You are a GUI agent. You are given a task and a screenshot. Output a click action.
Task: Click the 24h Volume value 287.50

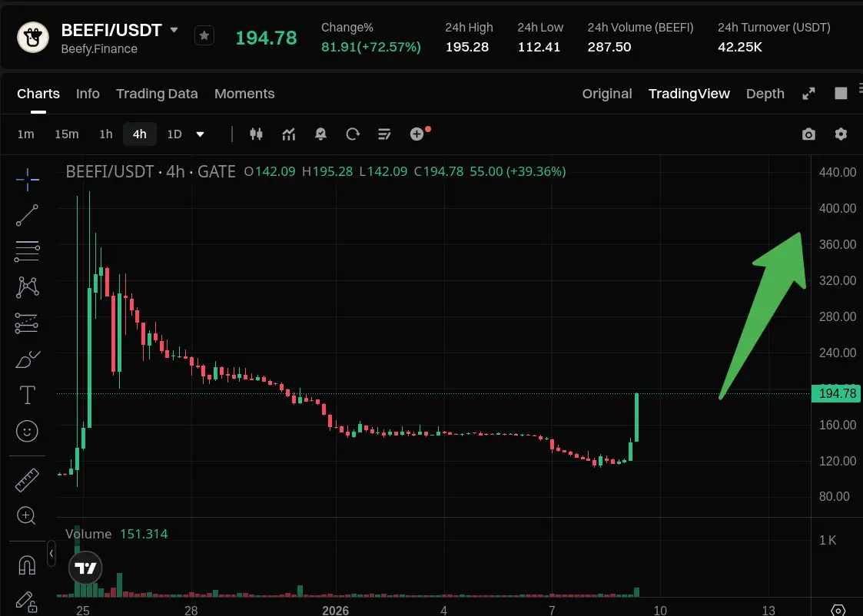[609, 47]
